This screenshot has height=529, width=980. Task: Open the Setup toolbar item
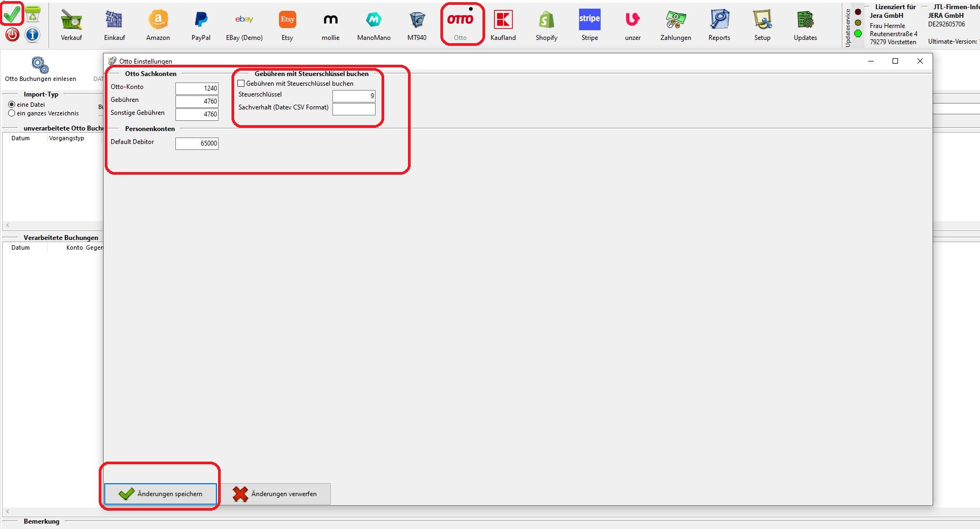pos(762,20)
